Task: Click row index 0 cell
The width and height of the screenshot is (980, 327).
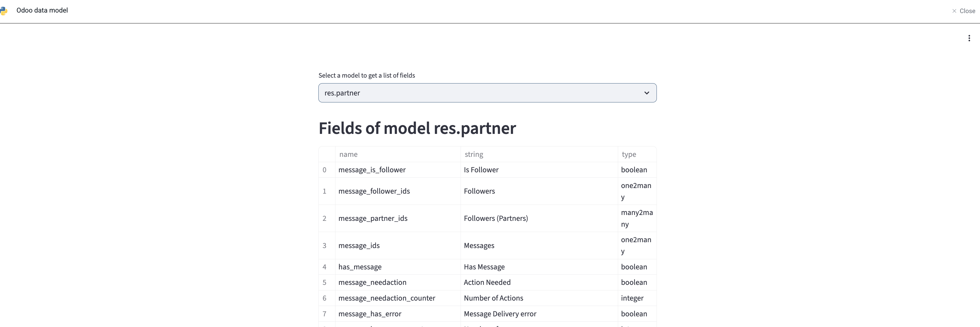Action: click(x=327, y=170)
